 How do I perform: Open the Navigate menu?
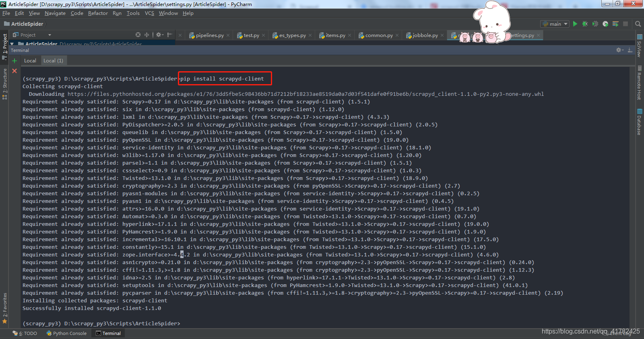click(x=55, y=13)
